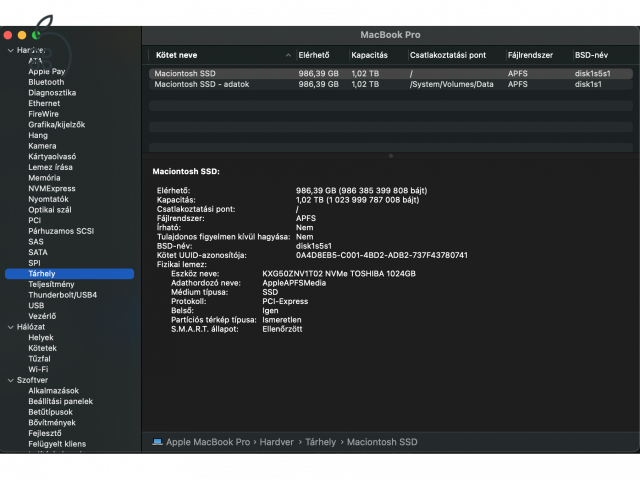Open Tűzfal under Hálózat
Screen dimensions: 640x480
tap(39, 358)
